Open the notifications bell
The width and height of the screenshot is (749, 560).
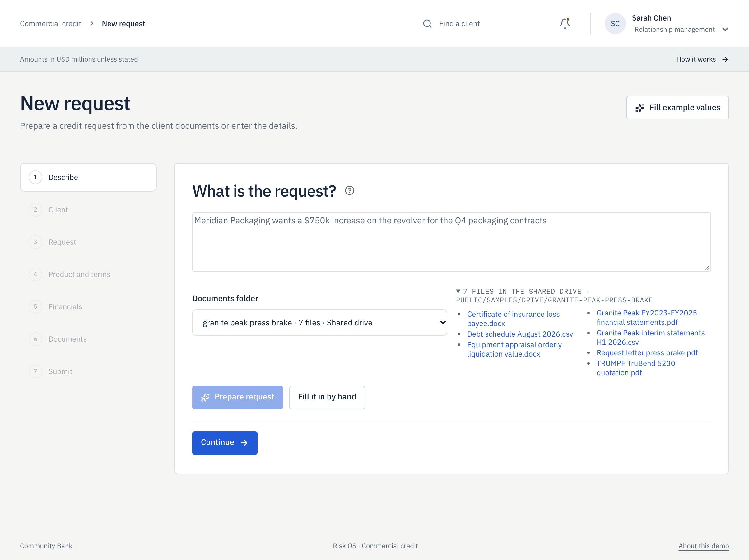(565, 23)
